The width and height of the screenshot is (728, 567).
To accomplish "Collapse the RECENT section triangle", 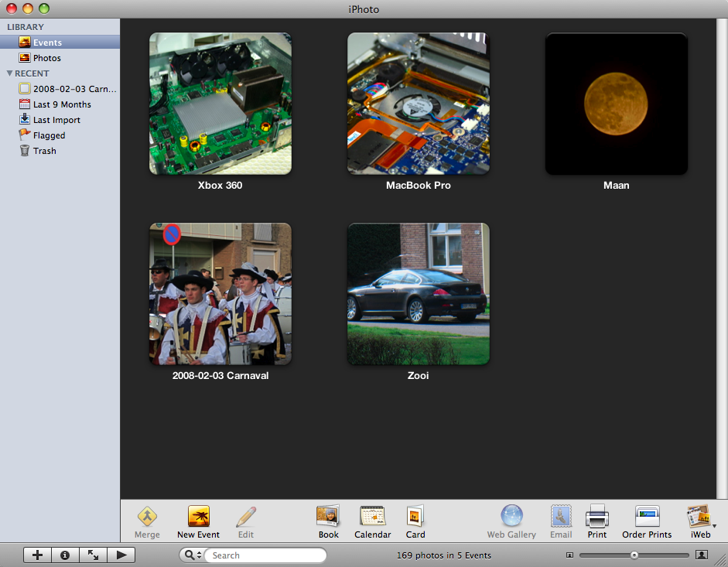I will [9, 73].
